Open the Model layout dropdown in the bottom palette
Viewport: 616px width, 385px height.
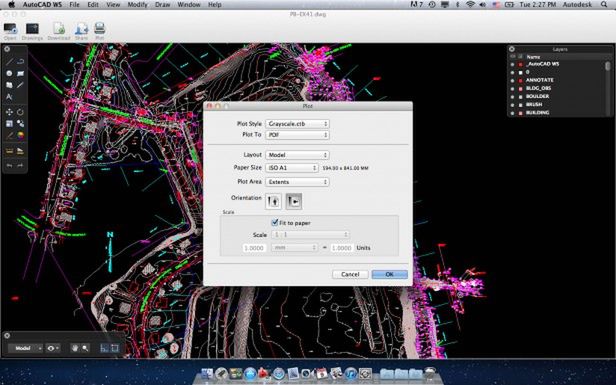pyautogui.click(x=26, y=348)
